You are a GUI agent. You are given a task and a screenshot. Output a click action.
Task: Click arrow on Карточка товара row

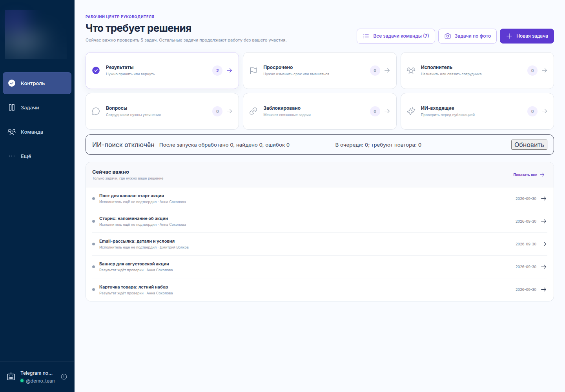[x=544, y=290]
